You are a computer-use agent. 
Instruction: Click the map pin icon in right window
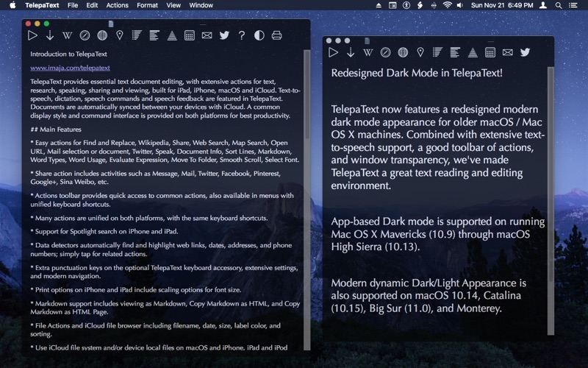point(420,52)
